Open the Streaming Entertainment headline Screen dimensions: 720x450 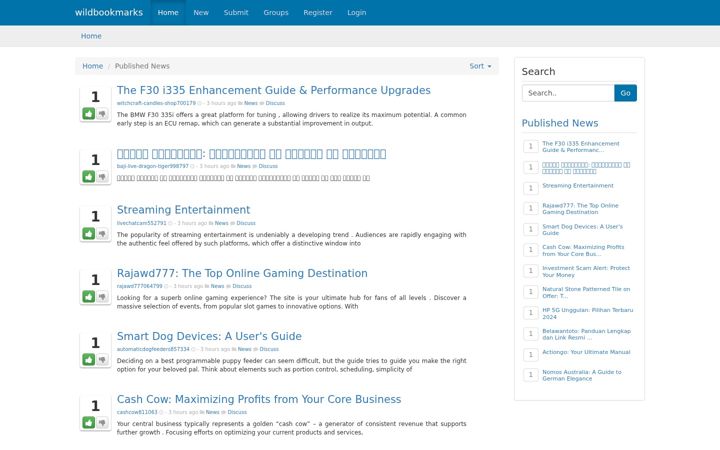(183, 210)
